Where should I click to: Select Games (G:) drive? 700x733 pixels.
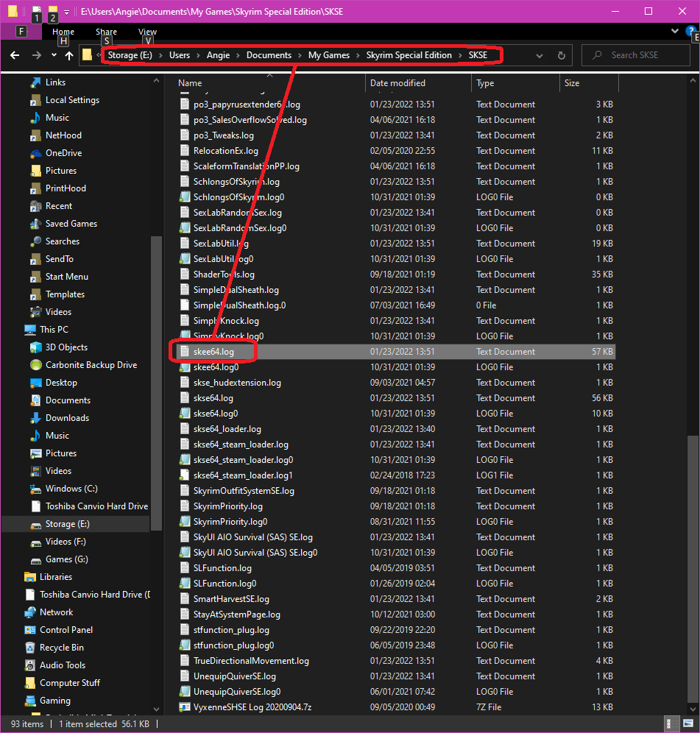coord(66,559)
